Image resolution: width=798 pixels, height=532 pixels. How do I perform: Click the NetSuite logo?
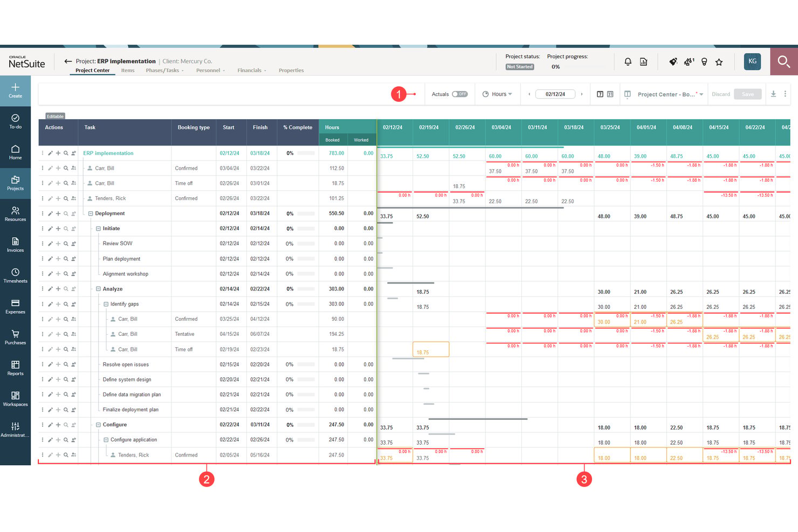pyautogui.click(x=26, y=62)
